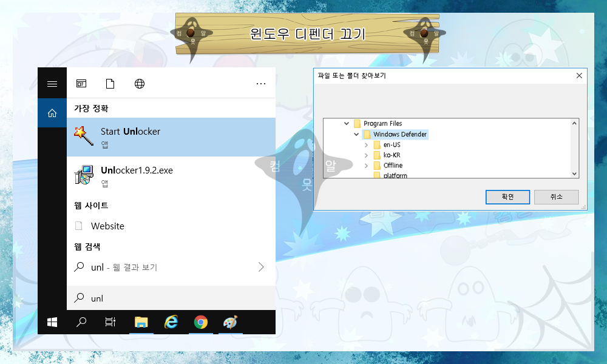The height and width of the screenshot is (364, 607).
Task: Filter results by Web globe icon
Action: click(x=140, y=84)
